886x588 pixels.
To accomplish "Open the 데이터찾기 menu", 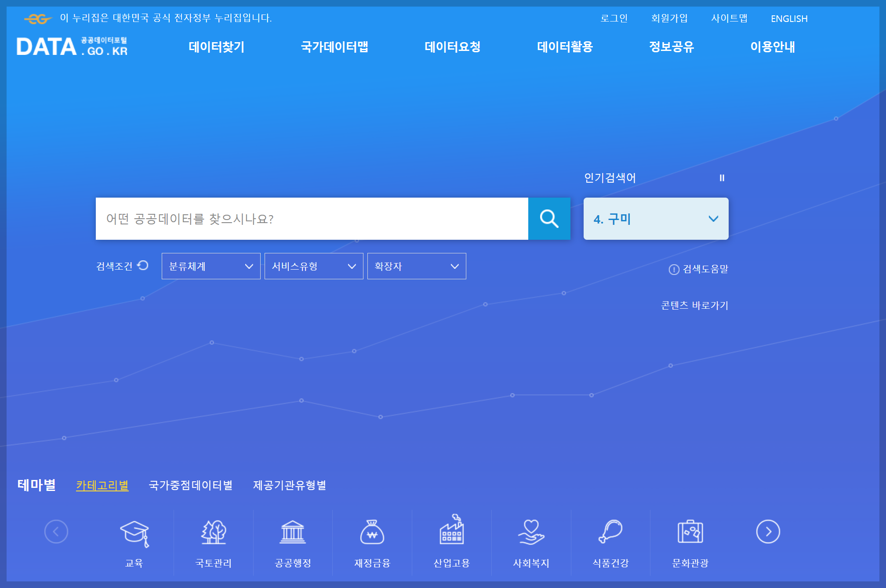I will (x=217, y=47).
